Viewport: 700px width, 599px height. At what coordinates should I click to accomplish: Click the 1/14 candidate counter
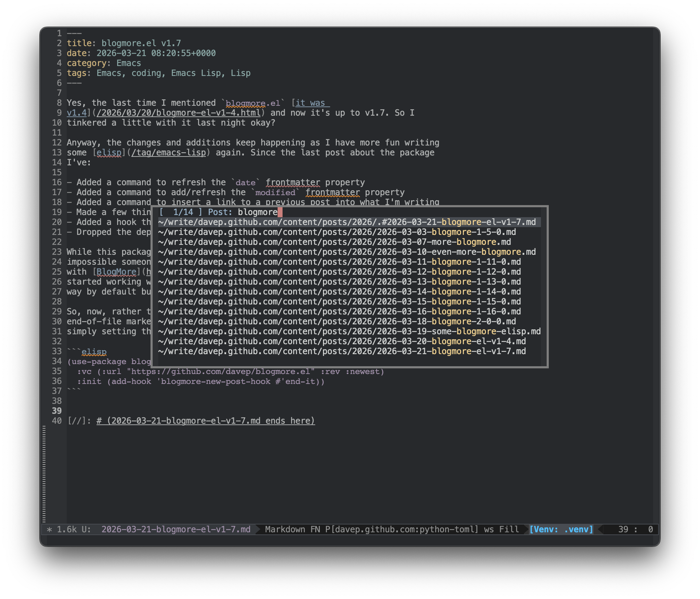coord(183,212)
